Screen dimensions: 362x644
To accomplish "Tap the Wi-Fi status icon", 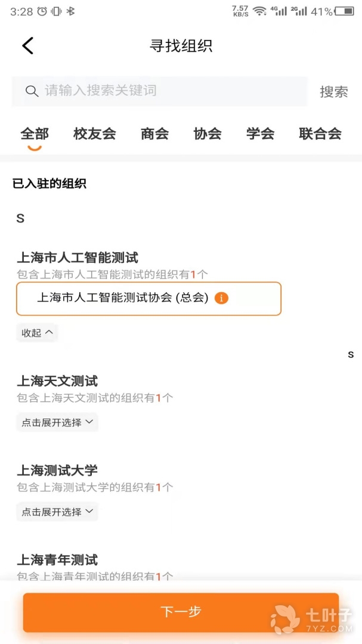I will point(259,11).
